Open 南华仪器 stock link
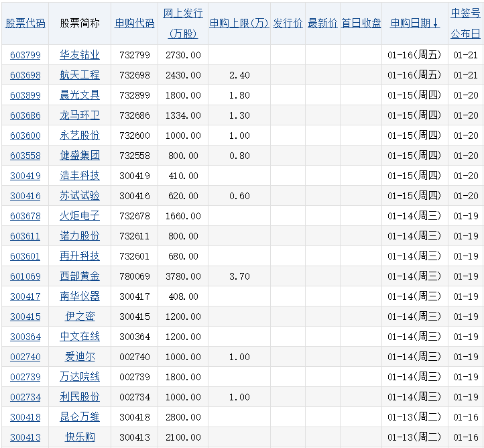 (x=80, y=296)
